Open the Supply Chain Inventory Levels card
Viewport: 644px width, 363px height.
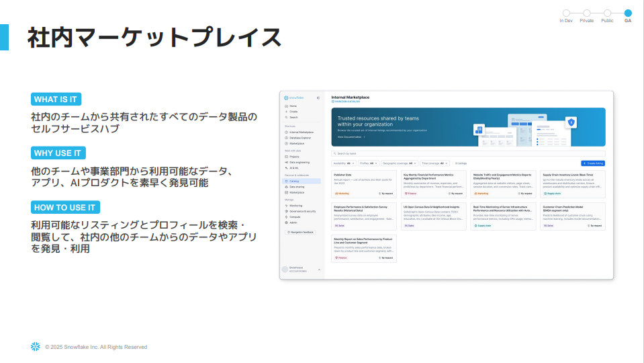[573, 184]
